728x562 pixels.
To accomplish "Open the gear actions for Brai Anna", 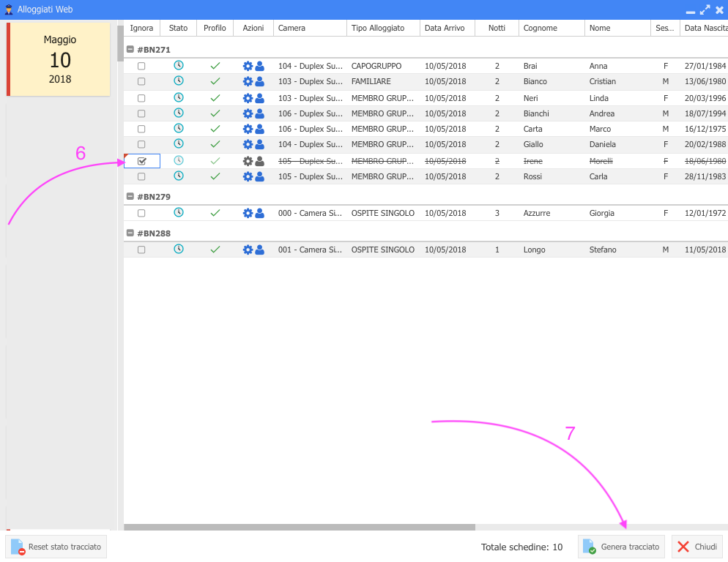I will click(248, 66).
